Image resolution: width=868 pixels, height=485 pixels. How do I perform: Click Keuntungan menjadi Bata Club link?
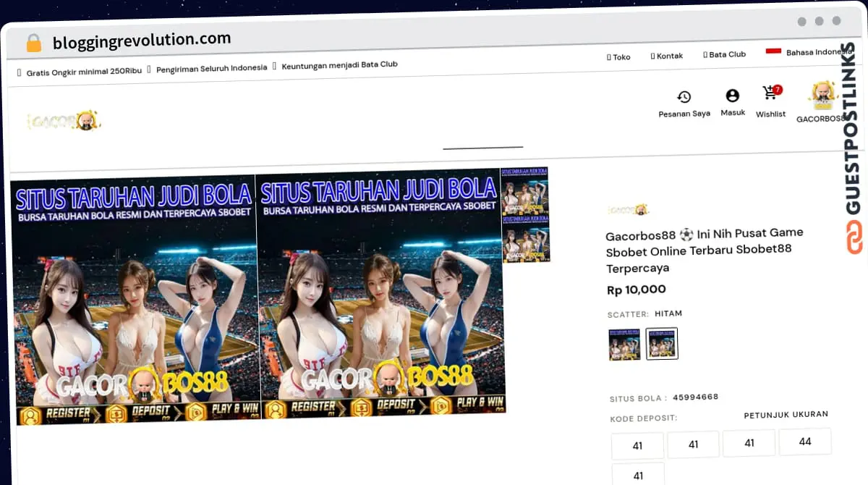click(339, 64)
